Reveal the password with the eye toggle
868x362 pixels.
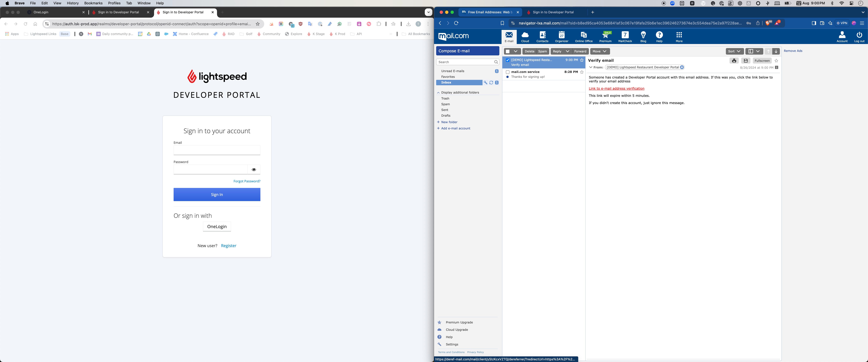[x=254, y=169]
